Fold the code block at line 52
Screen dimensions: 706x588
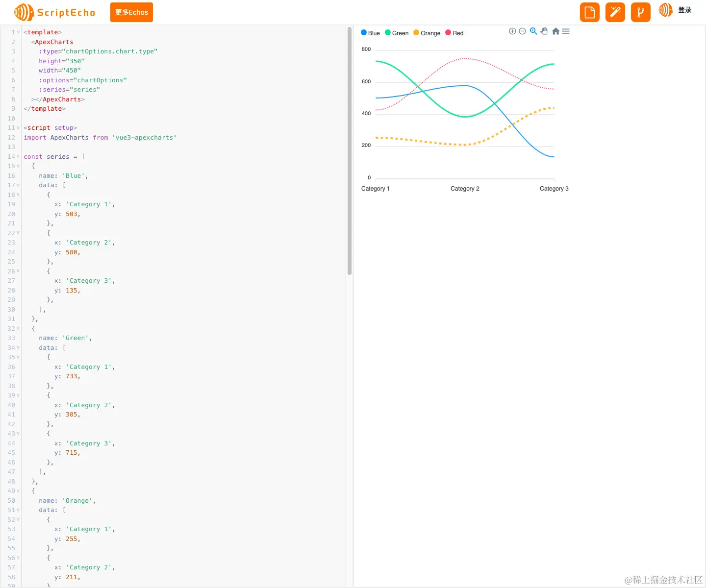tap(19, 520)
